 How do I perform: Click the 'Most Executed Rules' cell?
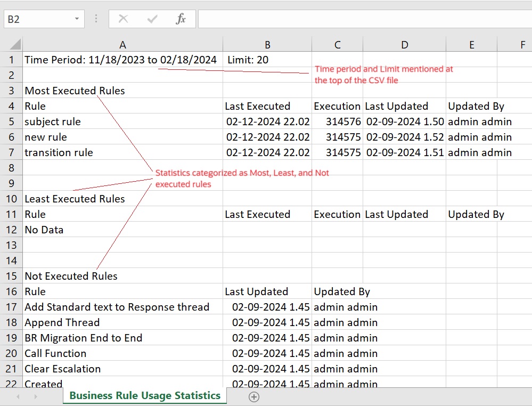click(123, 91)
